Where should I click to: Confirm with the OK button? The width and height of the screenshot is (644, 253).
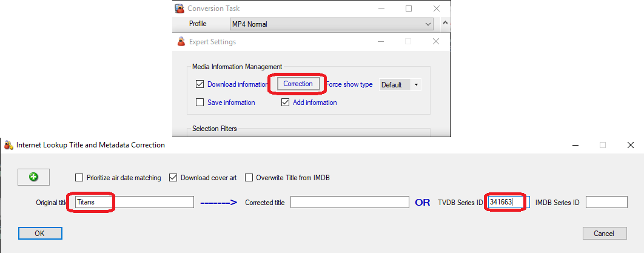tap(40, 233)
